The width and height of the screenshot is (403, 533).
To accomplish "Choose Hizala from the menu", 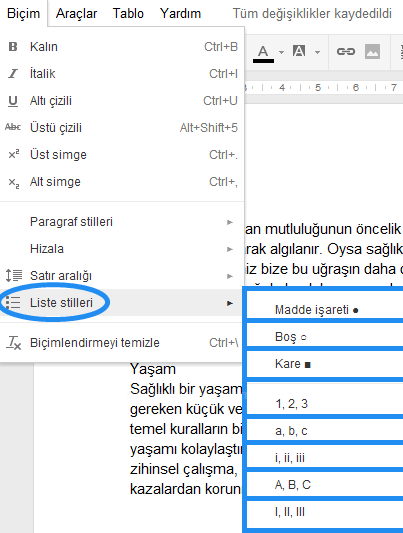I will (x=122, y=249).
